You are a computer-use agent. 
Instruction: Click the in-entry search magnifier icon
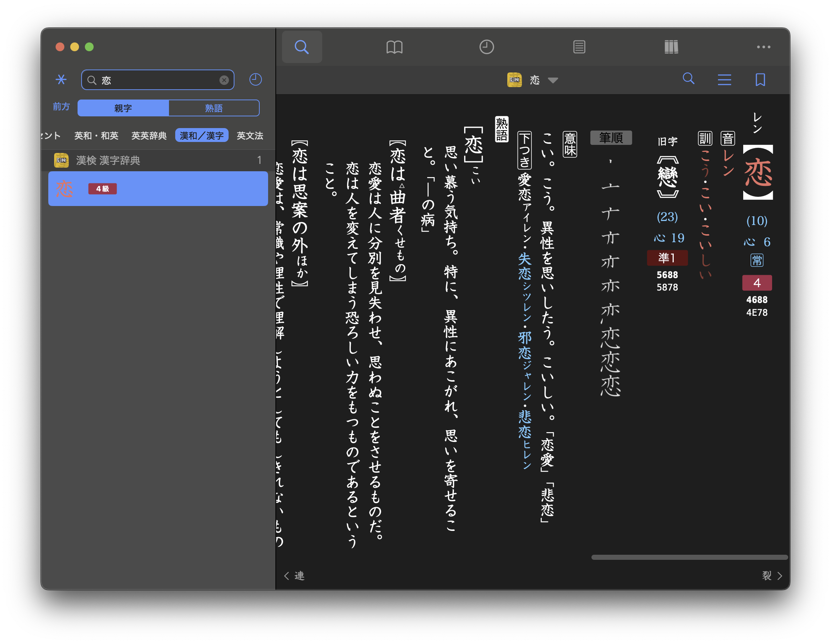point(688,79)
